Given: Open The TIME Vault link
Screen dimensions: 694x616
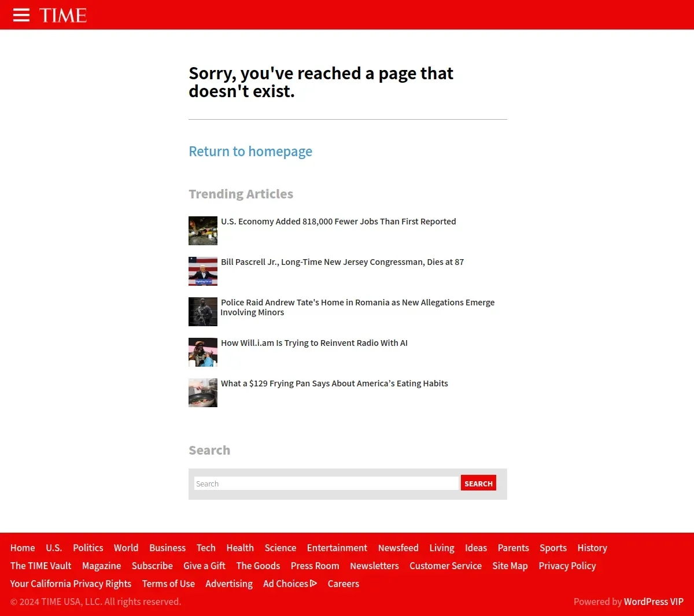Looking at the screenshot, I should coord(41,566).
